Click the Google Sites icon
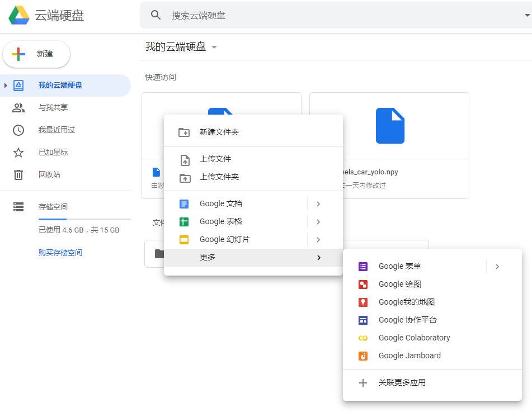 pyautogui.click(x=363, y=320)
